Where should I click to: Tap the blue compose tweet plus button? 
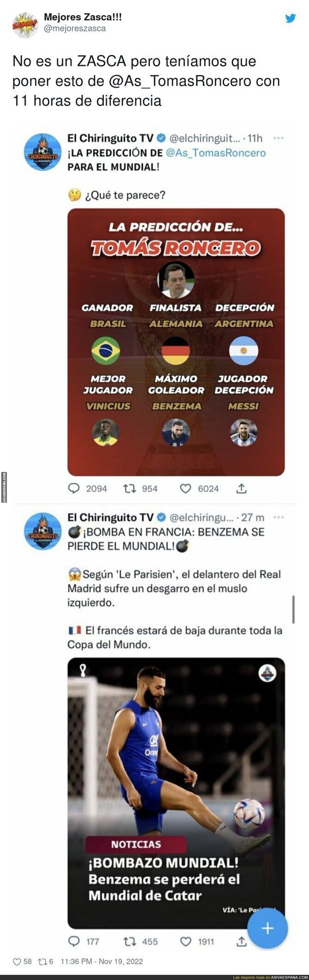[x=267, y=928]
